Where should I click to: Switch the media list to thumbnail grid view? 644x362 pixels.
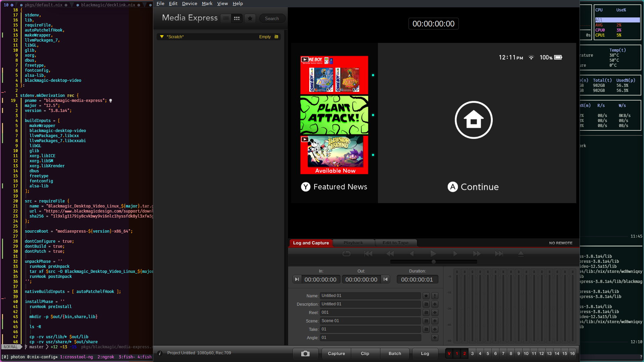(237, 18)
